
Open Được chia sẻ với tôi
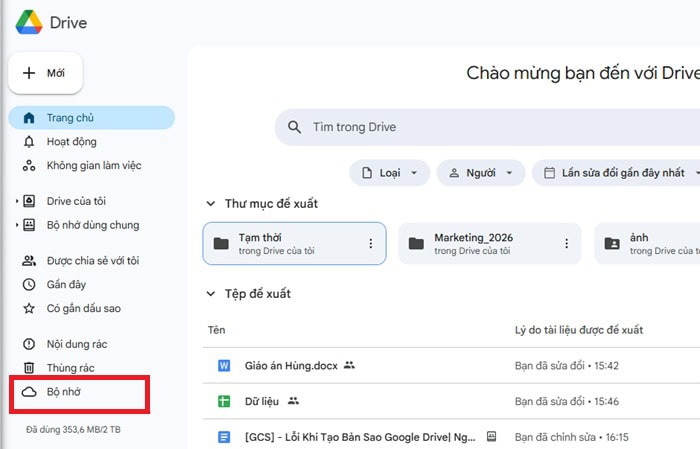(x=92, y=261)
